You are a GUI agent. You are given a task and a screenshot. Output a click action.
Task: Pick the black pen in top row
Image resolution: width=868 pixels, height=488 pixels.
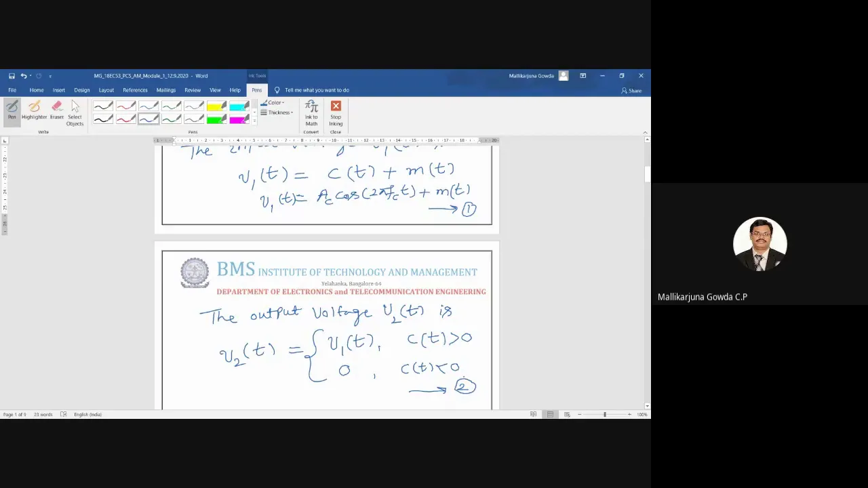[x=103, y=106]
